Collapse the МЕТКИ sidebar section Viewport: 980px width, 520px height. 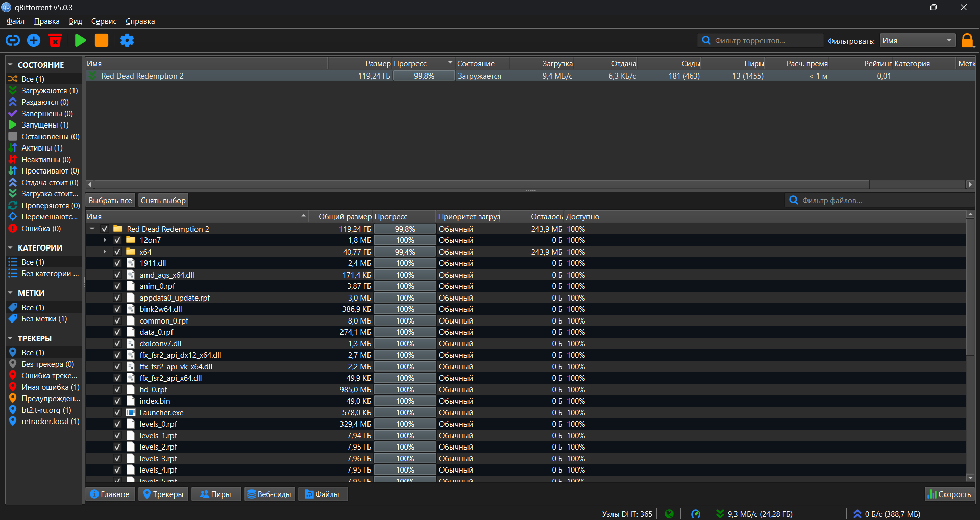[x=10, y=293]
